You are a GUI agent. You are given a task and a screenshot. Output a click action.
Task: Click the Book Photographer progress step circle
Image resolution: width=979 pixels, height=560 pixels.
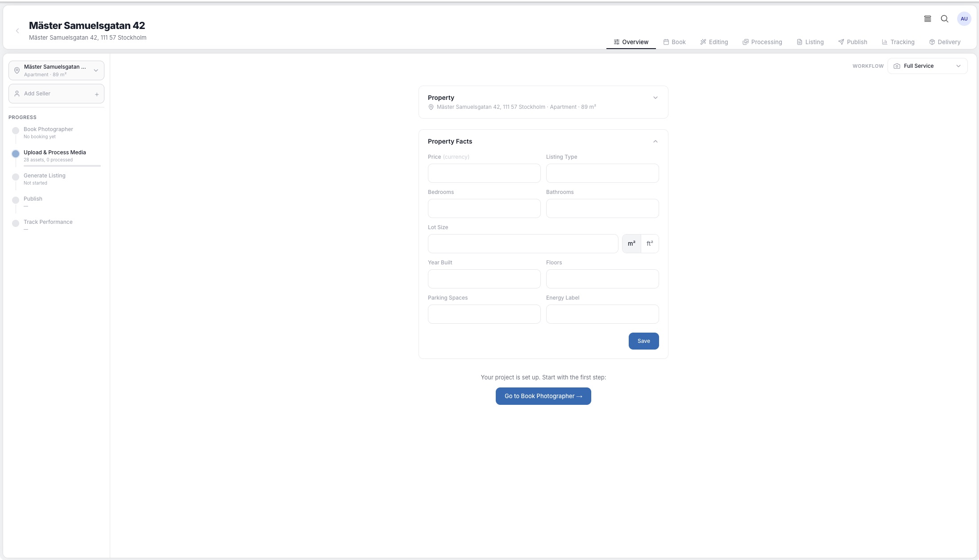pos(16,131)
